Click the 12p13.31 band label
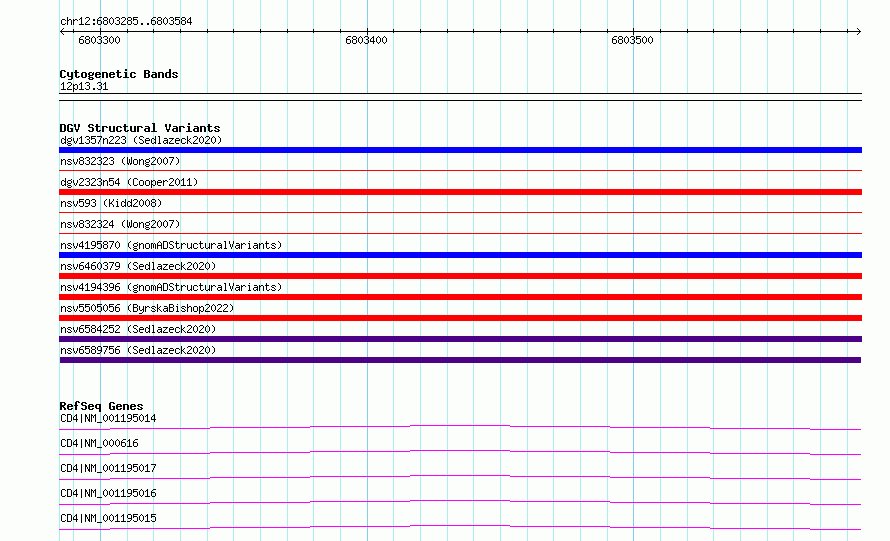Viewport: 890px width, 541px height. click(x=84, y=86)
